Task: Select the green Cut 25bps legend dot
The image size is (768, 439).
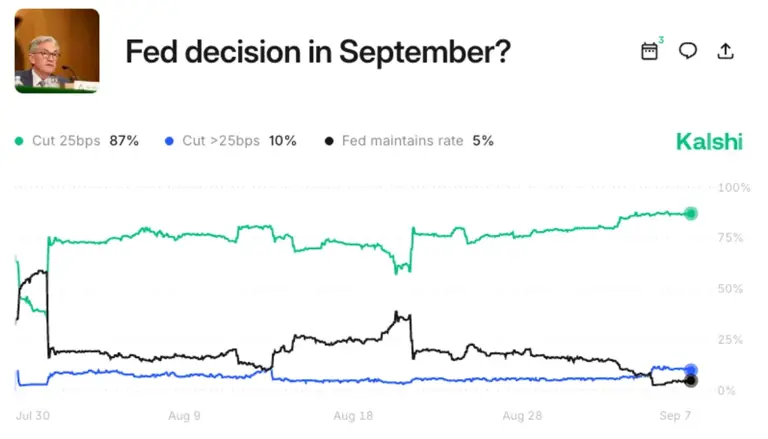Action: (19, 141)
